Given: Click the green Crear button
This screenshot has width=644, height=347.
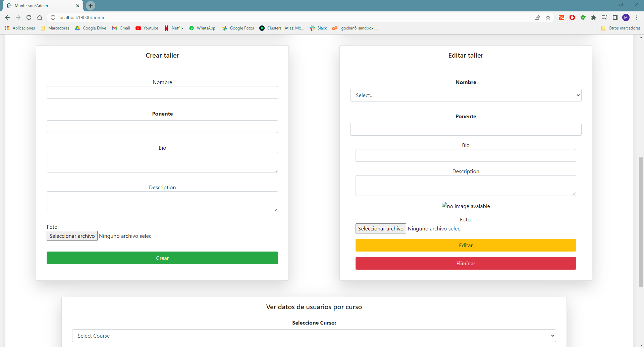Looking at the screenshot, I should (162, 258).
